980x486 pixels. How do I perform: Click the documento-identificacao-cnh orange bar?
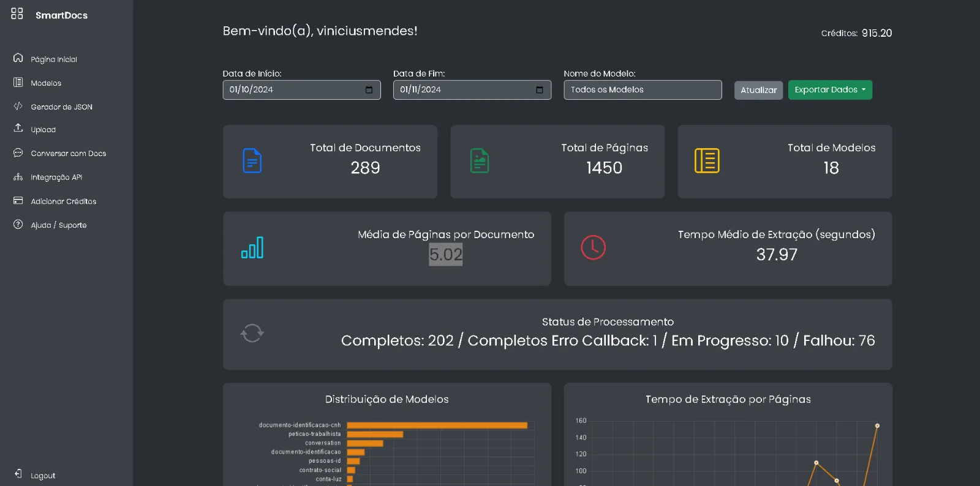click(437, 425)
